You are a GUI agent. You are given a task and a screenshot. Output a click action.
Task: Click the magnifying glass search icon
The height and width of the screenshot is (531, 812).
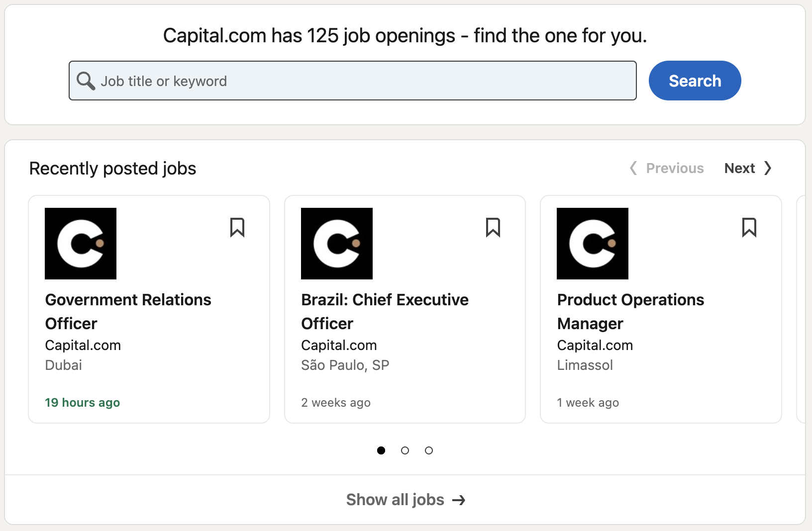point(86,81)
